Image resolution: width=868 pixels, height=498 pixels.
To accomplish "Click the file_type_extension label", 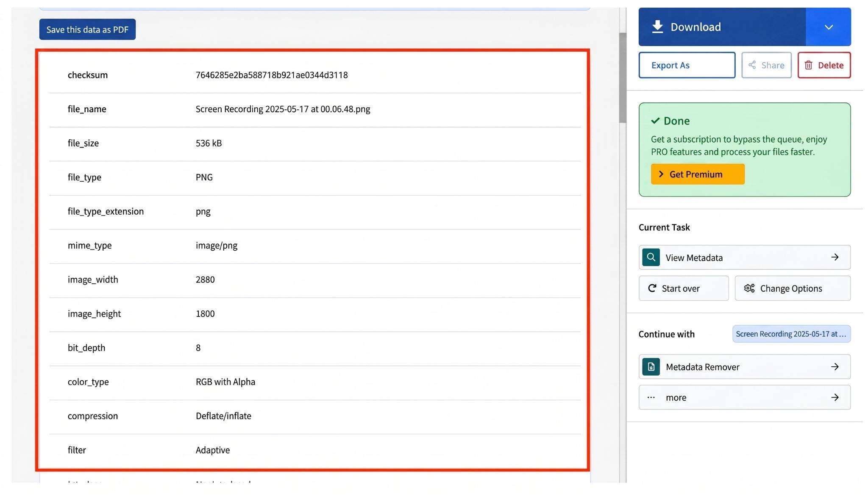I will [x=106, y=211].
